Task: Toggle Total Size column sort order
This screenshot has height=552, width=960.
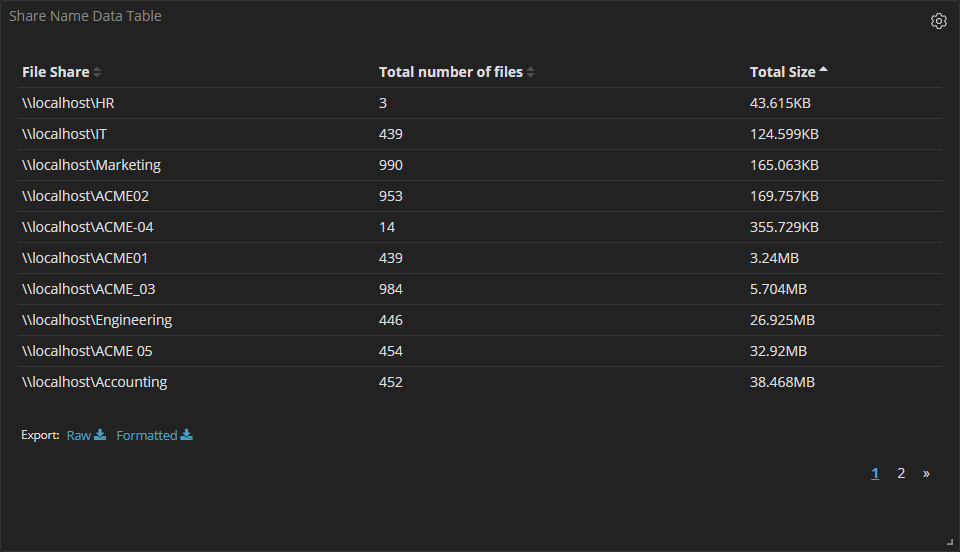Action: pyautogui.click(x=782, y=72)
